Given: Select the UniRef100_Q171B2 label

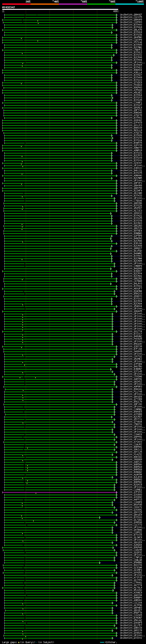Looking at the screenshot, I should point(131,520).
